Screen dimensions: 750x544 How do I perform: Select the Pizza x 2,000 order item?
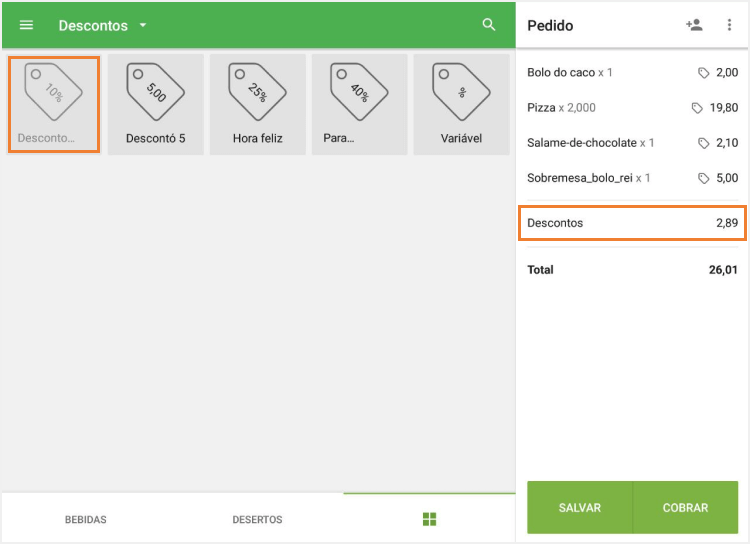pyautogui.click(x=632, y=108)
